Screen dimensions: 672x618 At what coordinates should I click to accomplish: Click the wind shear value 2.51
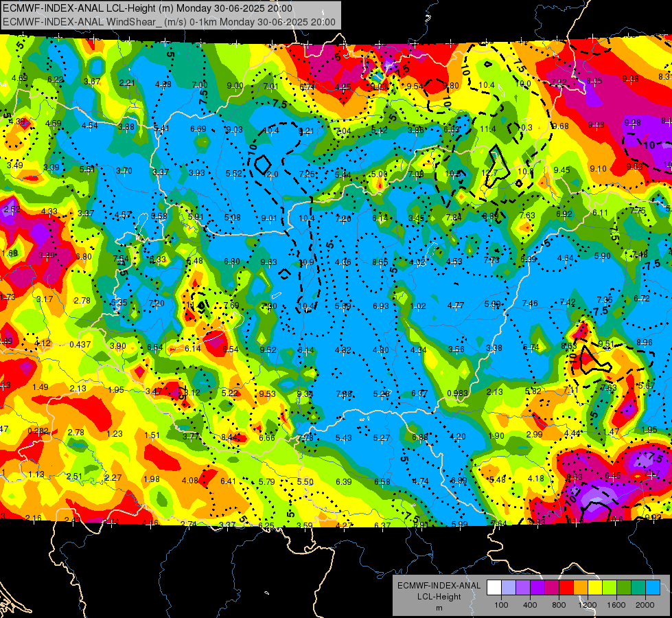[75, 476]
